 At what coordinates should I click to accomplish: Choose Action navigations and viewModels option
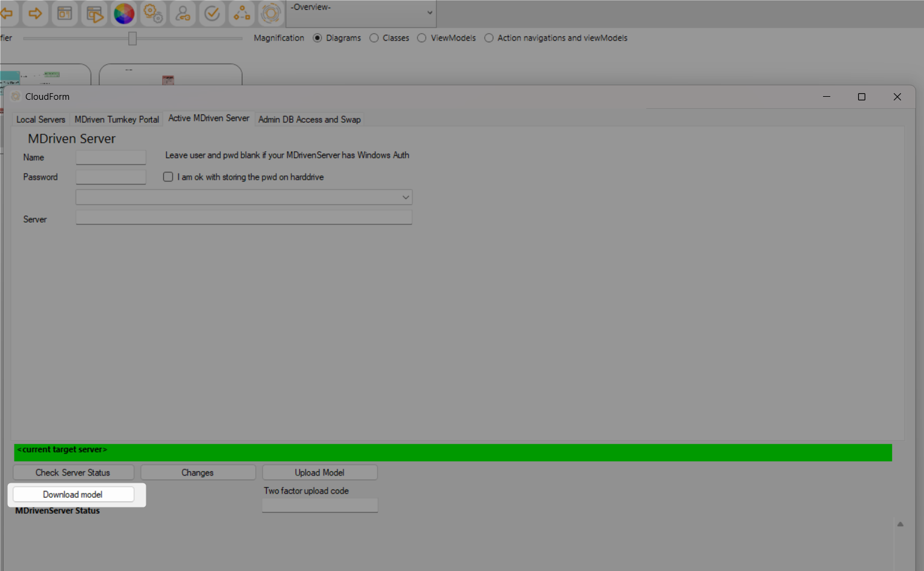489,38
